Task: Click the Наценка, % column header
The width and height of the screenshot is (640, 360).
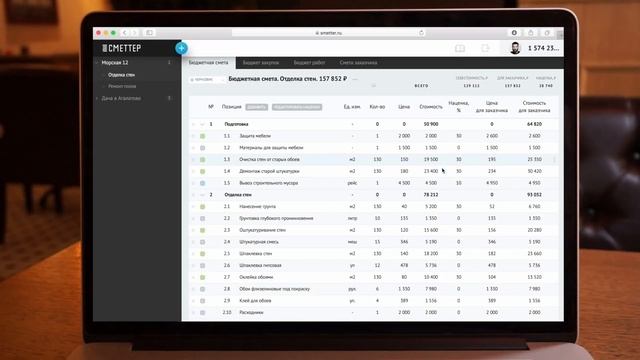Action: (x=459, y=107)
